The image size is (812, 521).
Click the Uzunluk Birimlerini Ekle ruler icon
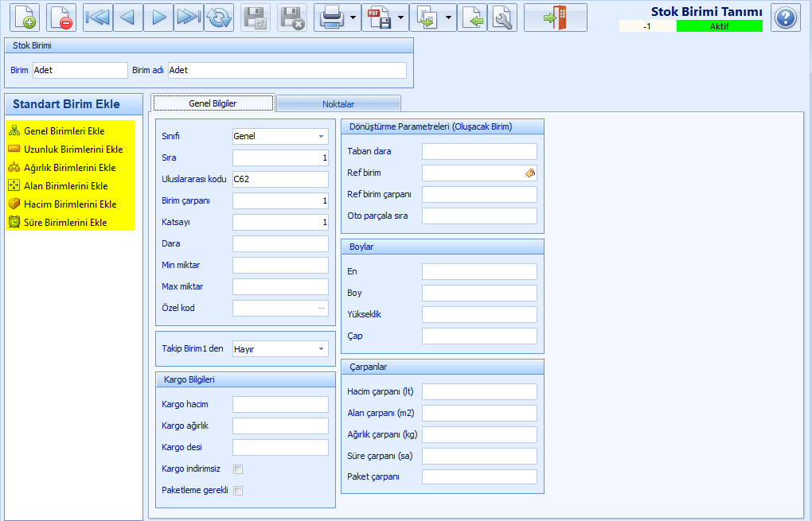click(x=14, y=149)
